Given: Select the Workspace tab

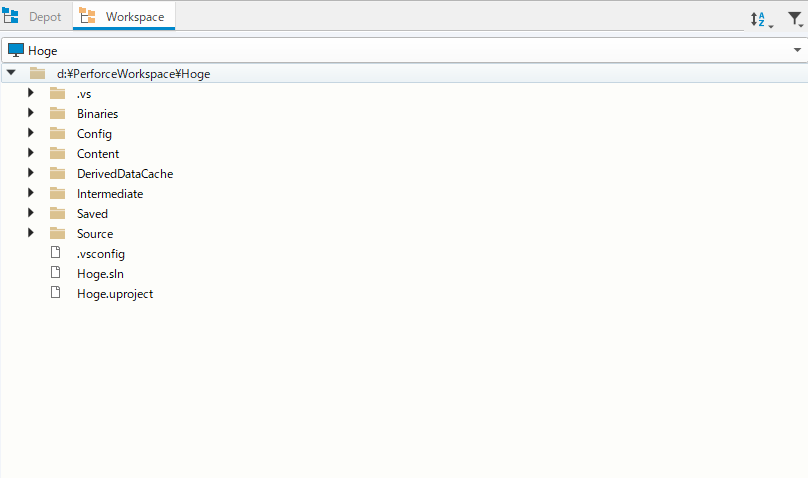Looking at the screenshot, I should tap(124, 16).
